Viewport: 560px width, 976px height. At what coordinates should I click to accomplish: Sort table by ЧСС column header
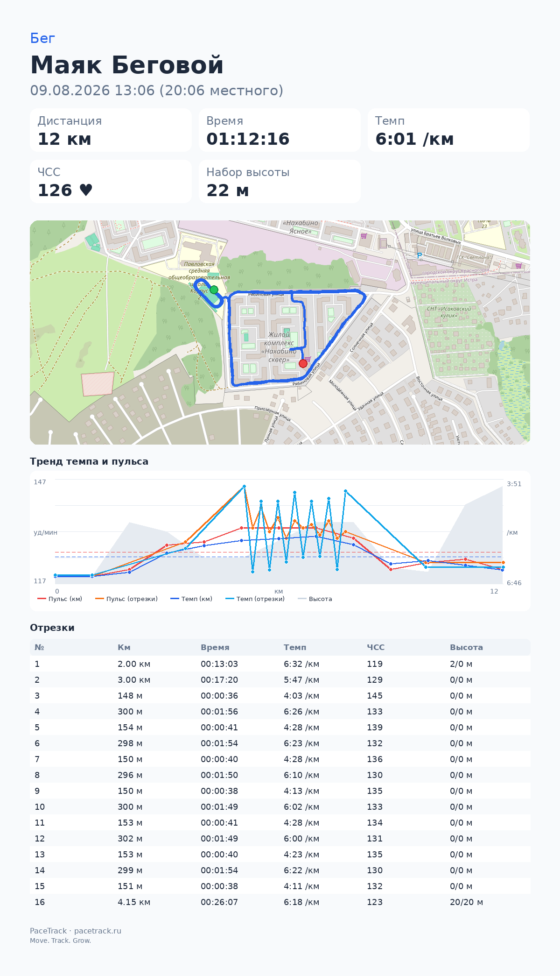[x=376, y=647]
